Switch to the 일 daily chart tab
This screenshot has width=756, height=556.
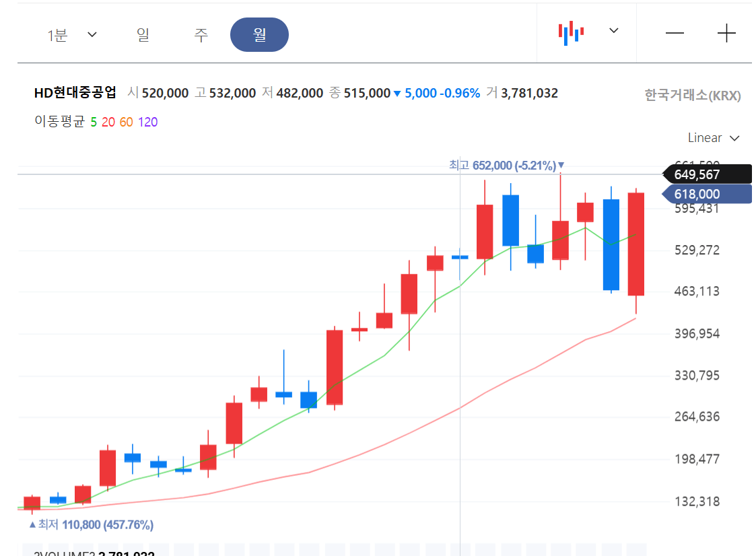pos(143,35)
